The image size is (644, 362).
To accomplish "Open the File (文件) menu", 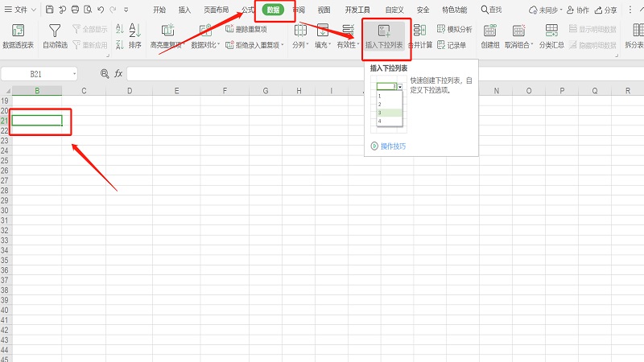I will (21, 10).
